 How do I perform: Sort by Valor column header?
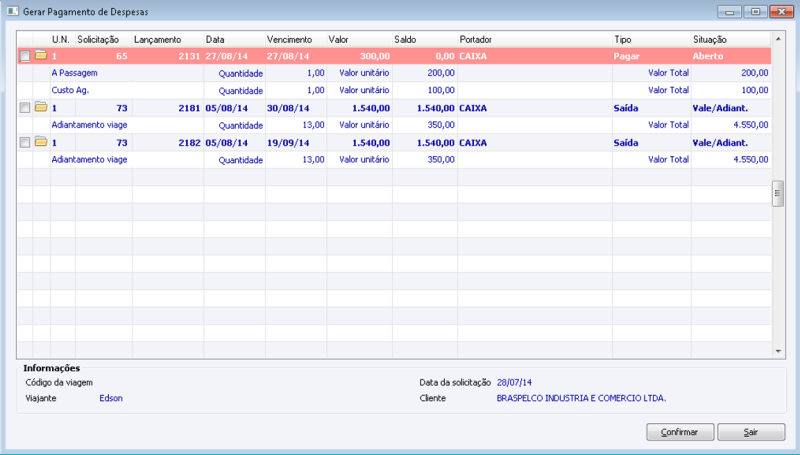(359, 39)
